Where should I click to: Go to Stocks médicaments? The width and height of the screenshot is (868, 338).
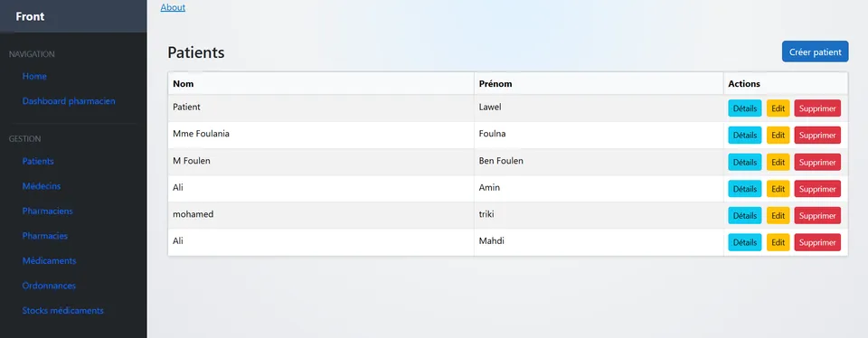click(x=62, y=310)
